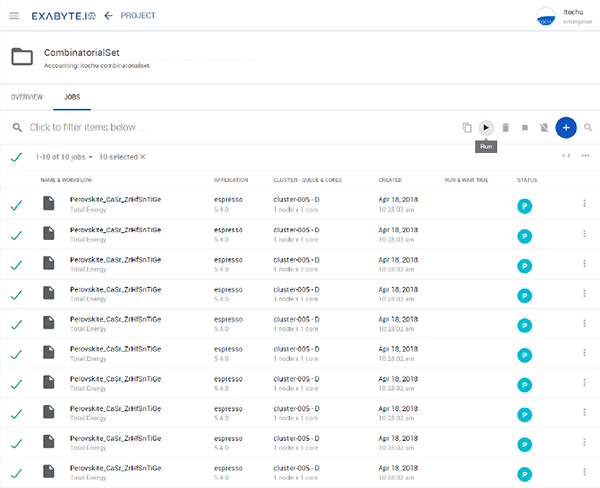Click the fourth job's P status badge
The image size is (600, 488).
(x=525, y=296)
